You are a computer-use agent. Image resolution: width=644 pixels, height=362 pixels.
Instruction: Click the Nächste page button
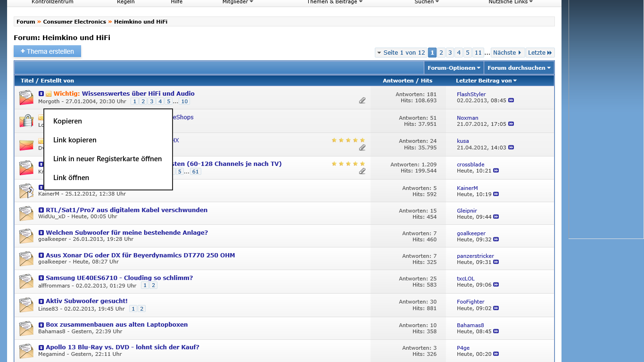click(507, 53)
